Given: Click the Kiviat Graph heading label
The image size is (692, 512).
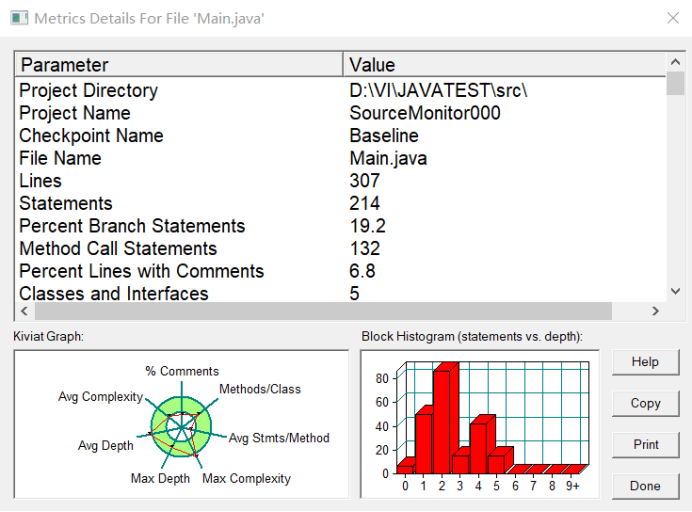Looking at the screenshot, I should [49, 336].
